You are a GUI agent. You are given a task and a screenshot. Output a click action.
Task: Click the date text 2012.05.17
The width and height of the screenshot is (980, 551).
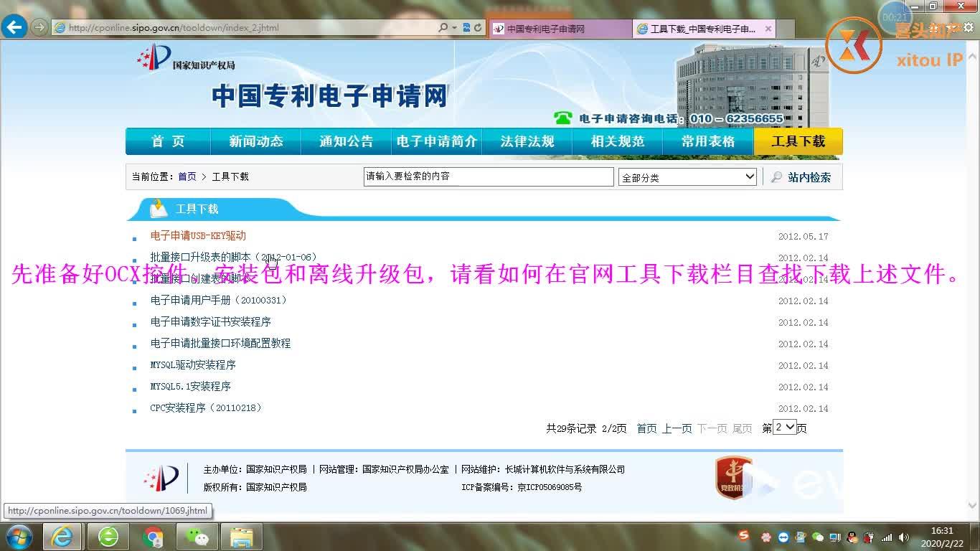(x=803, y=236)
